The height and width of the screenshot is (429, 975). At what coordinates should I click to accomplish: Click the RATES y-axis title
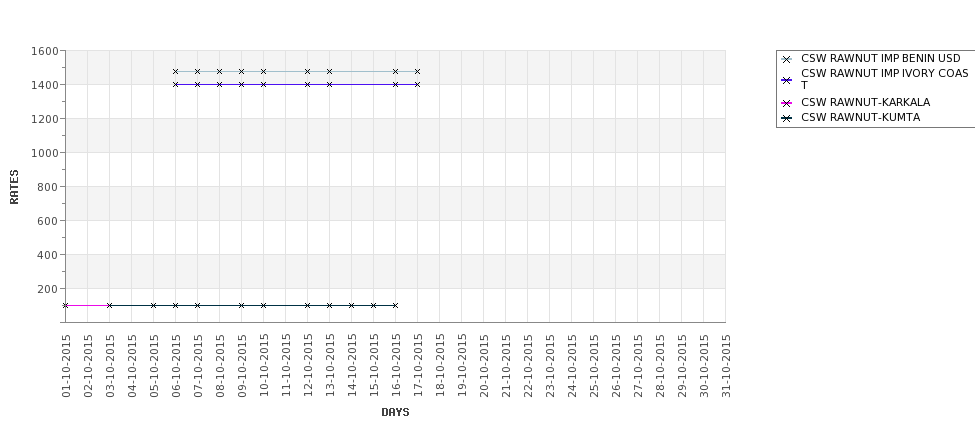click(14, 186)
